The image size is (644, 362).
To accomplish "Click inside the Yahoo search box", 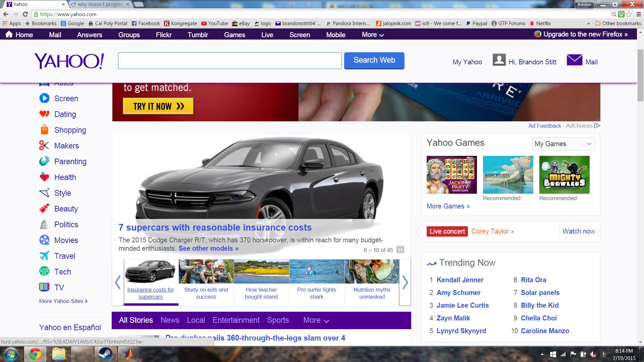I will click(x=230, y=61).
